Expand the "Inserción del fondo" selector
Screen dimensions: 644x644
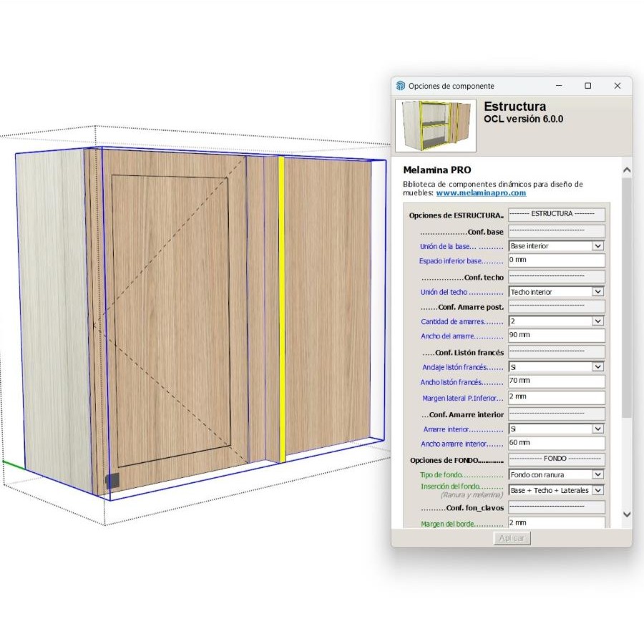(598, 489)
